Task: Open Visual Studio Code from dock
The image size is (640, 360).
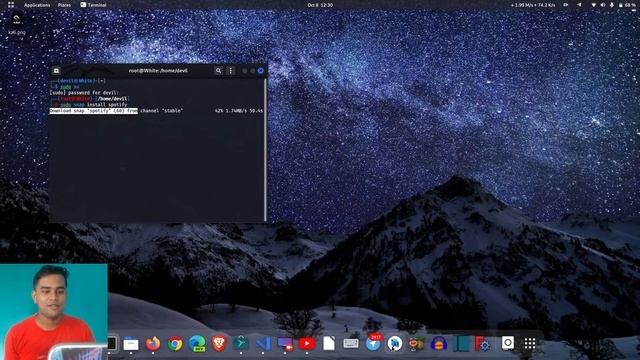Action: pos(263,344)
